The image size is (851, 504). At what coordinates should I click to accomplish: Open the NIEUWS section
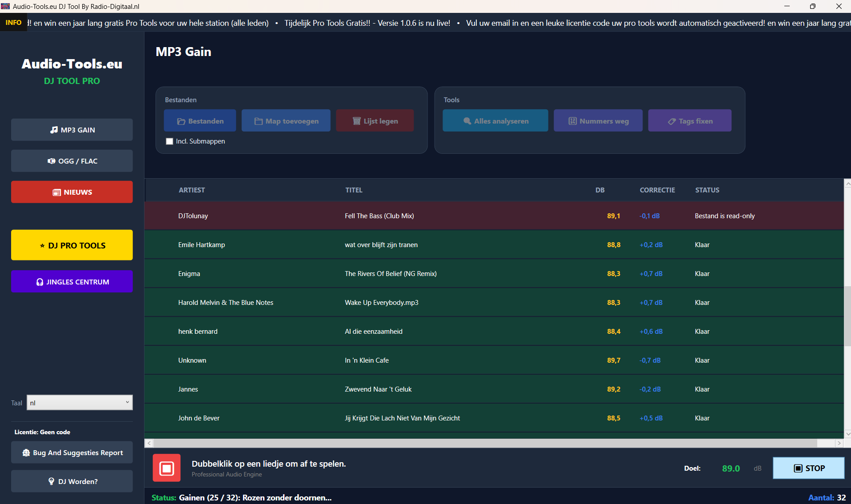click(x=72, y=192)
